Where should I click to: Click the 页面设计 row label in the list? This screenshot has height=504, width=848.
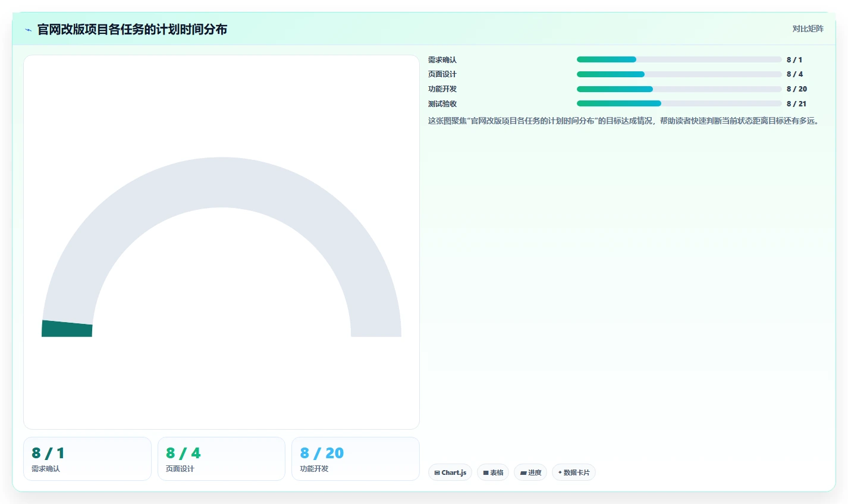[x=442, y=74]
